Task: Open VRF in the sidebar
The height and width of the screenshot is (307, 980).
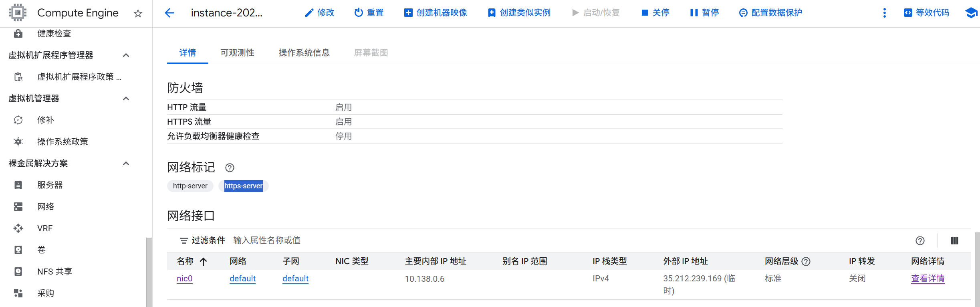Action: click(45, 228)
